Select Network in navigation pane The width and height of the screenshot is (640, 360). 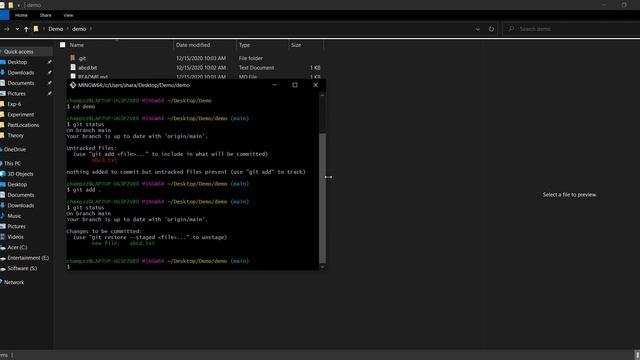14,282
